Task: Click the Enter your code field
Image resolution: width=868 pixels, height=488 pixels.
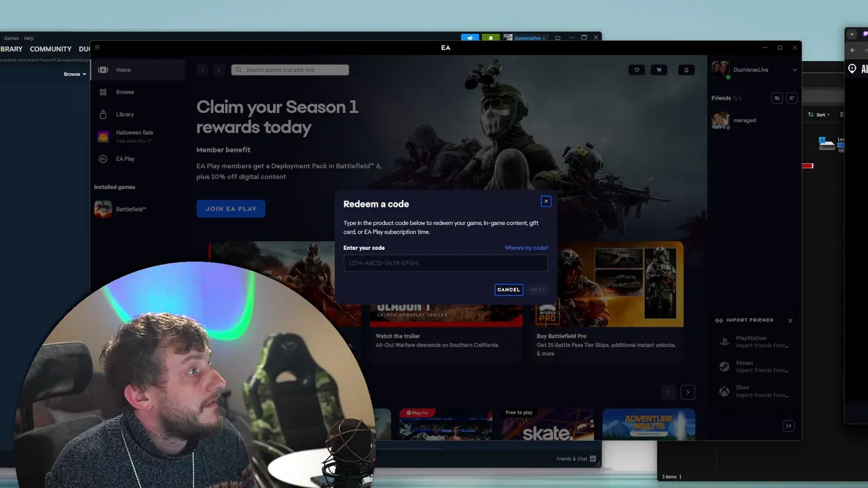Action: point(446,263)
